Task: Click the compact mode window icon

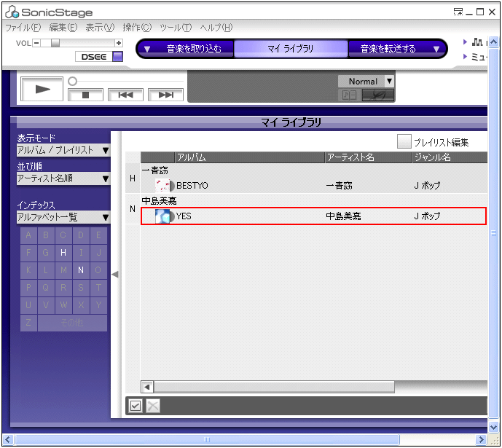Action: [458, 12]
